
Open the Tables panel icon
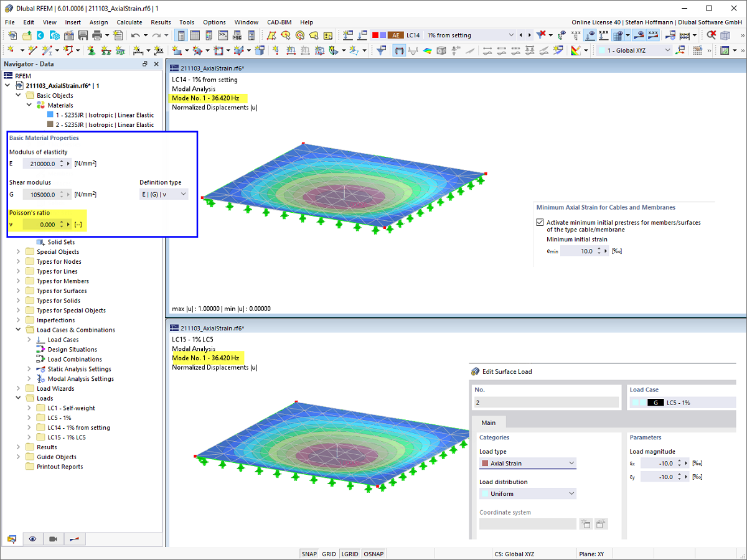tap(195, 35)
